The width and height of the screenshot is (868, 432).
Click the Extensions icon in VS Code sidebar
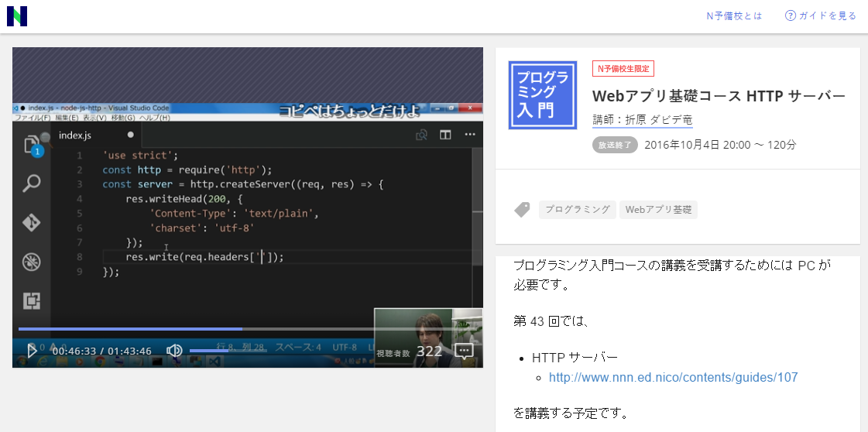pos(32,300)
